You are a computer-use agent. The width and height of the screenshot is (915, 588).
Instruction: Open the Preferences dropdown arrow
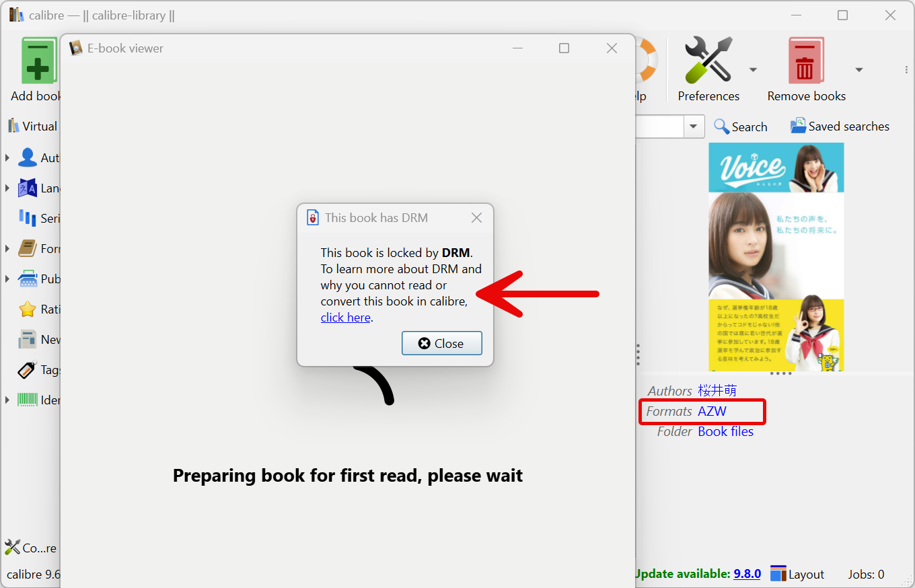click(754, 69)
